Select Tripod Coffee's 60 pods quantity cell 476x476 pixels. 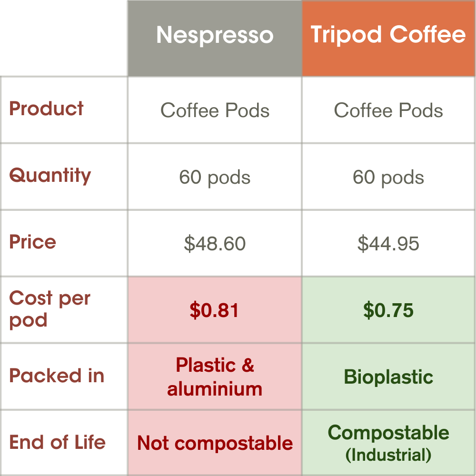pos(388,178)
